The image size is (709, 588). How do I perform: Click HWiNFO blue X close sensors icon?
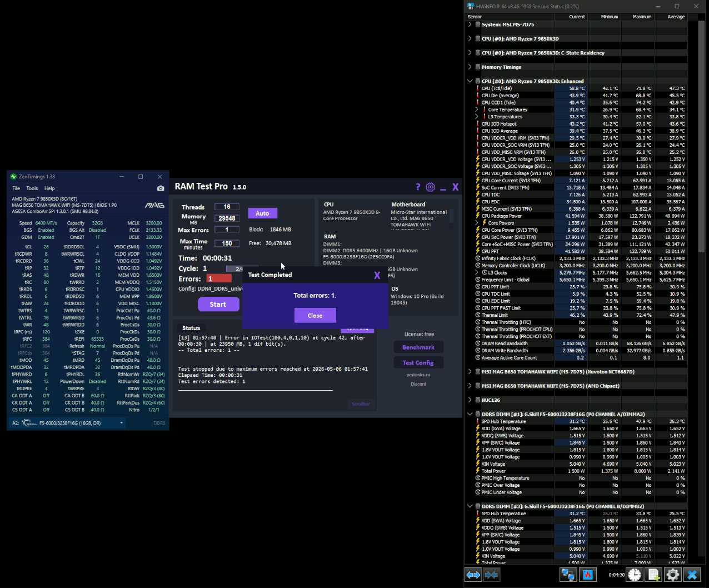(x=692, y=575)
